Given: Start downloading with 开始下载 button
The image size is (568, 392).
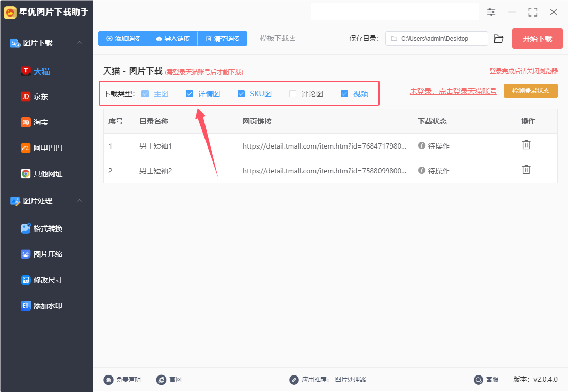Looking at the screenshot, I should [537, 39].
